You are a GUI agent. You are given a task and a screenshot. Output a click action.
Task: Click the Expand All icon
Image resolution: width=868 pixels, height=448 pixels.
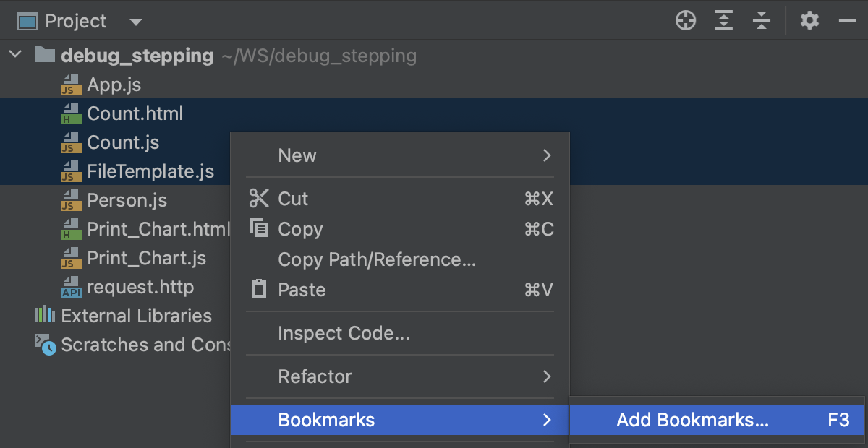pyautogui.click(x=723, y=20)
